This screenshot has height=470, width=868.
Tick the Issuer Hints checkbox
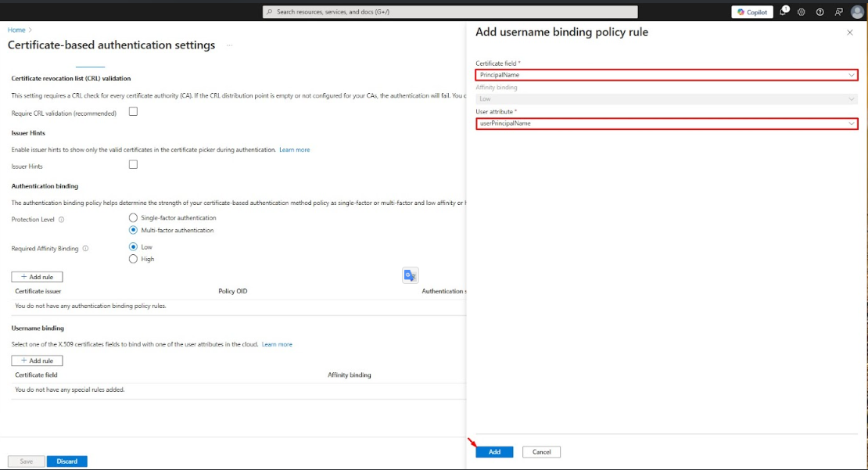133,165
